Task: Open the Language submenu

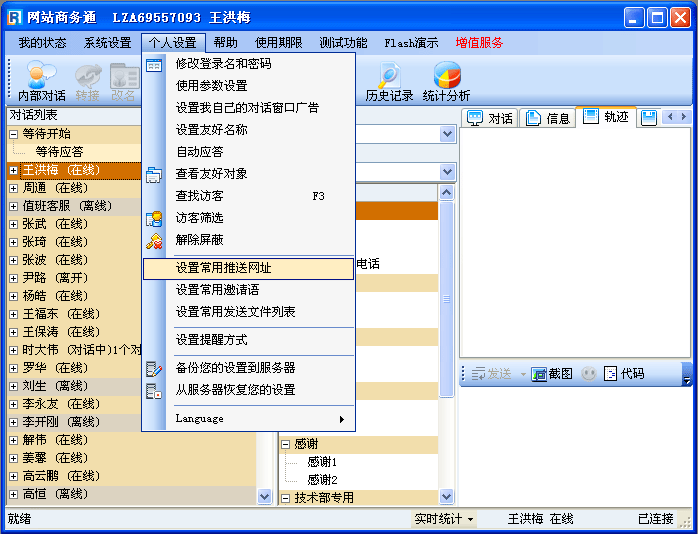Action: (x=250, y=418)
